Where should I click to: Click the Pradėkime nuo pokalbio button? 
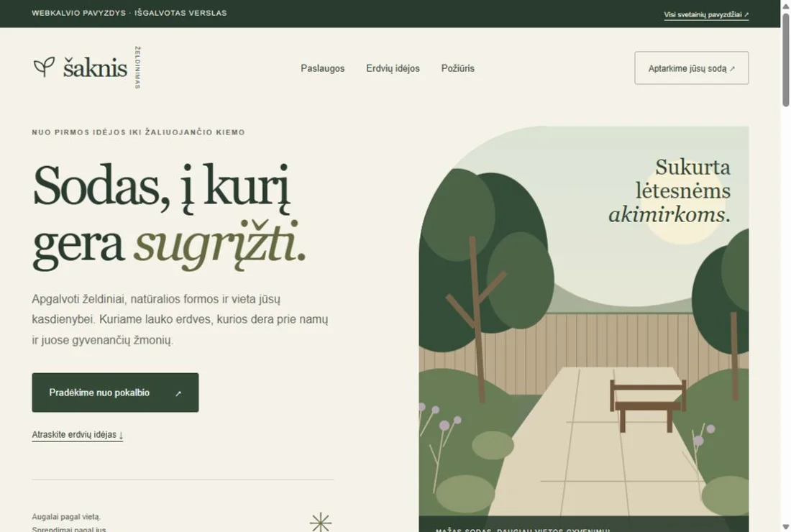tap(115, 393)
